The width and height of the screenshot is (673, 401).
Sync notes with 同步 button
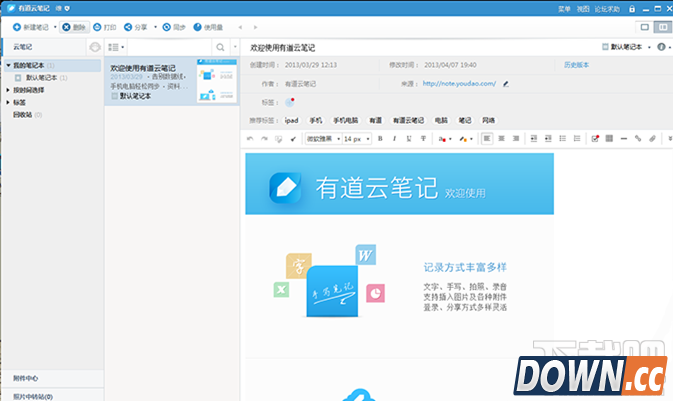(x=174, y=27)
